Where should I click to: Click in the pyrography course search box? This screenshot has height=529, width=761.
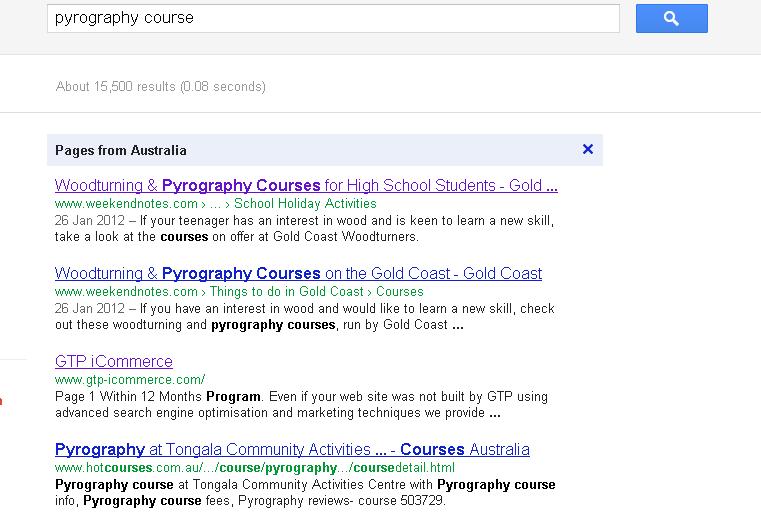tap(332, 18)
